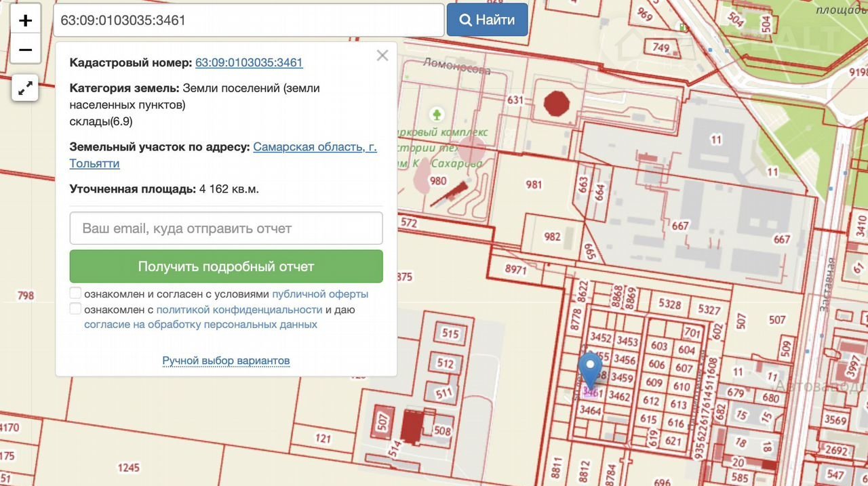Open the публичной оферты link
Viewport: 868px width, 486px height.
tap(320, 294)
